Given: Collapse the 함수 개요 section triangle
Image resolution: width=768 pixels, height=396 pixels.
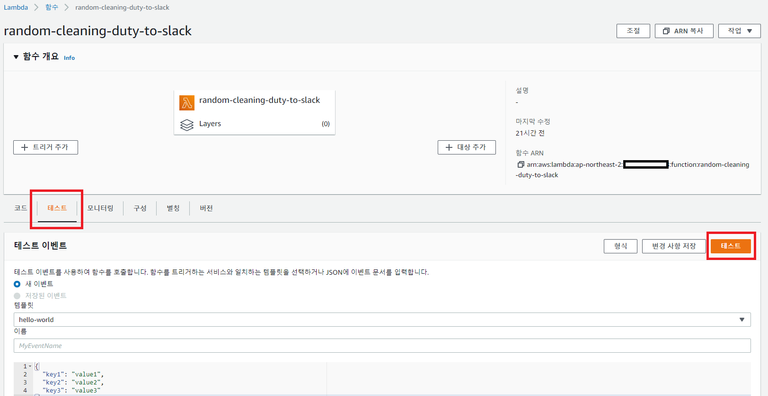Looking at the screenshot, I should pyautogui.click(x=16, y=57).
